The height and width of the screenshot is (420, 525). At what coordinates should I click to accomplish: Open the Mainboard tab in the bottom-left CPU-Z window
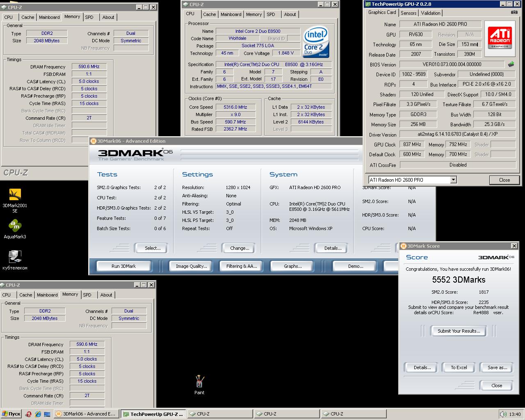47,295
